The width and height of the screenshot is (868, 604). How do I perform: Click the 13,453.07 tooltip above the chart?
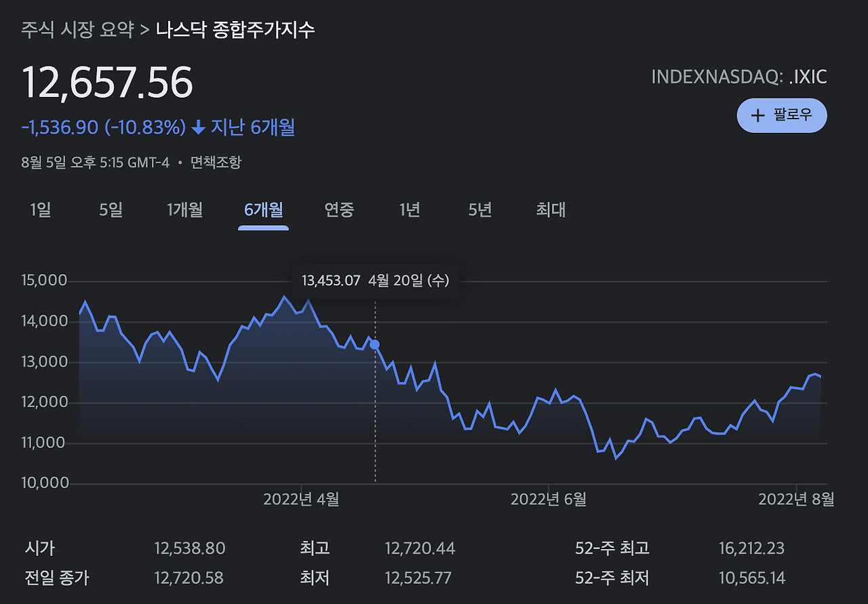[x=330, y=280]
